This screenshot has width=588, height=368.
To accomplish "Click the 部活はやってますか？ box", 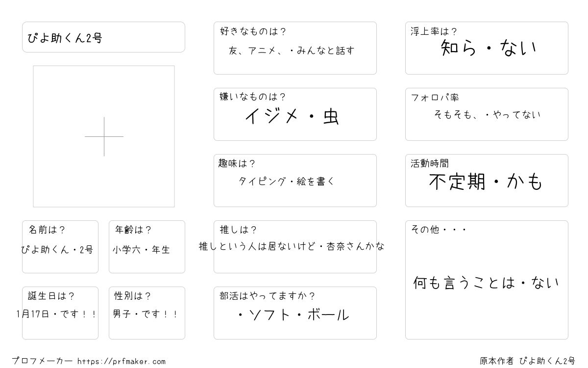I will point(295,313).
